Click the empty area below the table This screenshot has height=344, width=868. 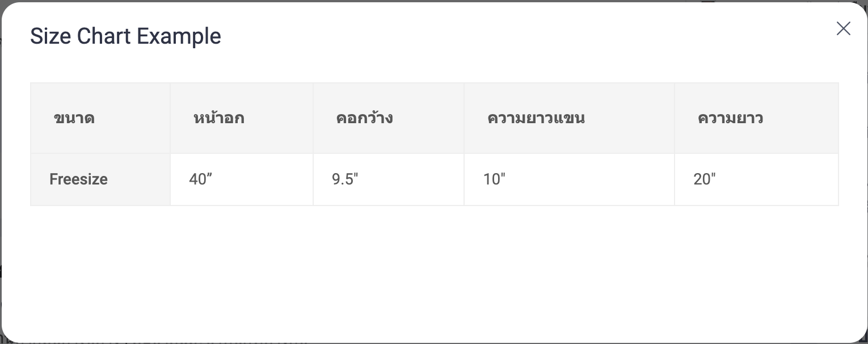pos(434,267)
